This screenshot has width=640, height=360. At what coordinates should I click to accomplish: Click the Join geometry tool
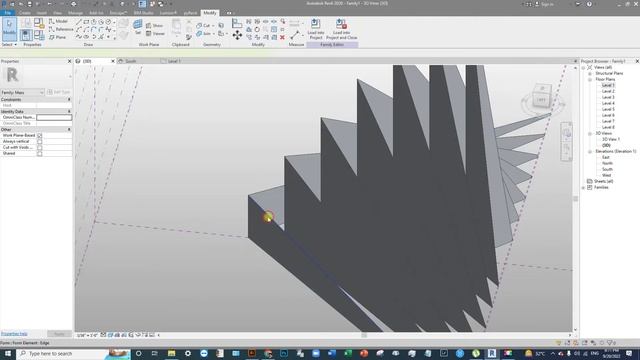pos(204,34)
